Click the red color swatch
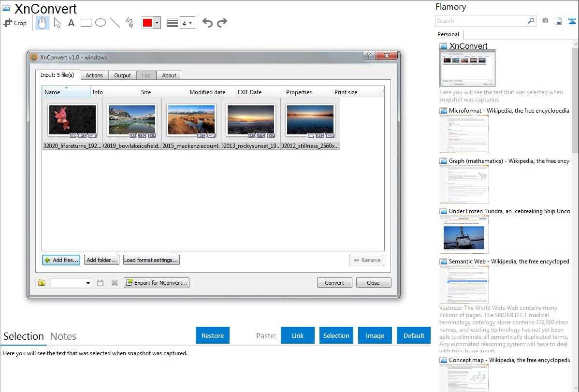Viewport: 579px width, 392px height. point(147,23)
